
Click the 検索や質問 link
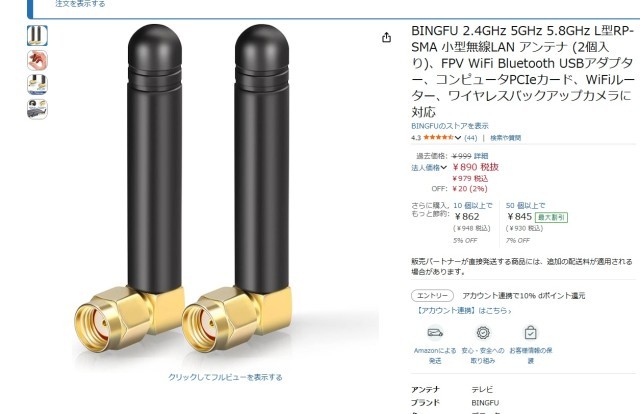(x=505, y=138)
